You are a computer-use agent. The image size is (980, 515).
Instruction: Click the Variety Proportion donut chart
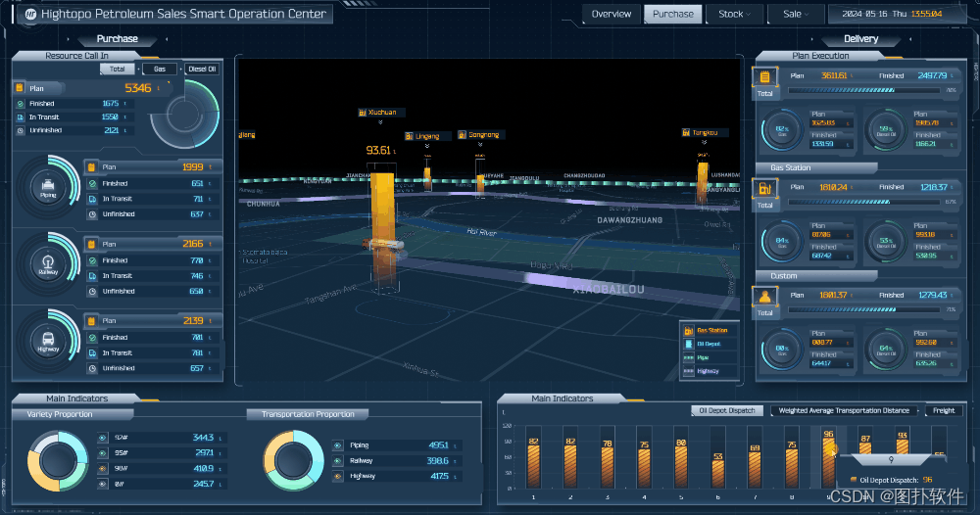[x=58, y=461]
